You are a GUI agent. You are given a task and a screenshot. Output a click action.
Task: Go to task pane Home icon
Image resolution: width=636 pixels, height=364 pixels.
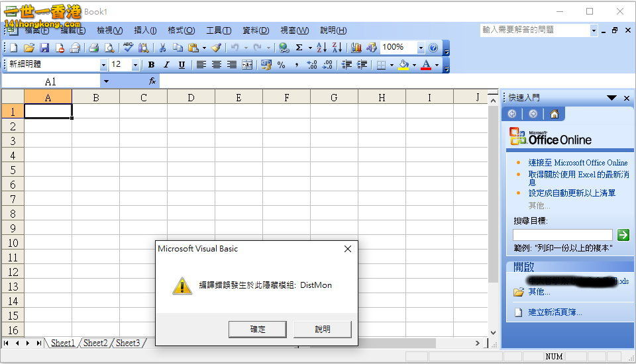tap(554, 114)
